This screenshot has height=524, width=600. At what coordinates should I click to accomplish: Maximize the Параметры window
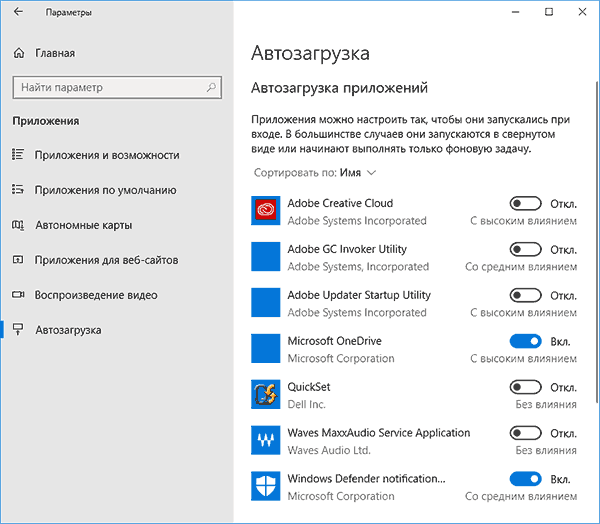tap(549, 12)
